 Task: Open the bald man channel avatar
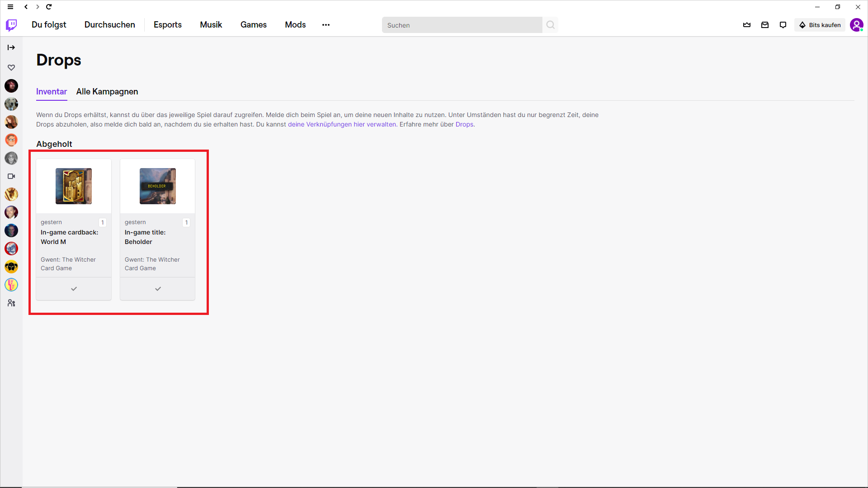tap(11, 212)
